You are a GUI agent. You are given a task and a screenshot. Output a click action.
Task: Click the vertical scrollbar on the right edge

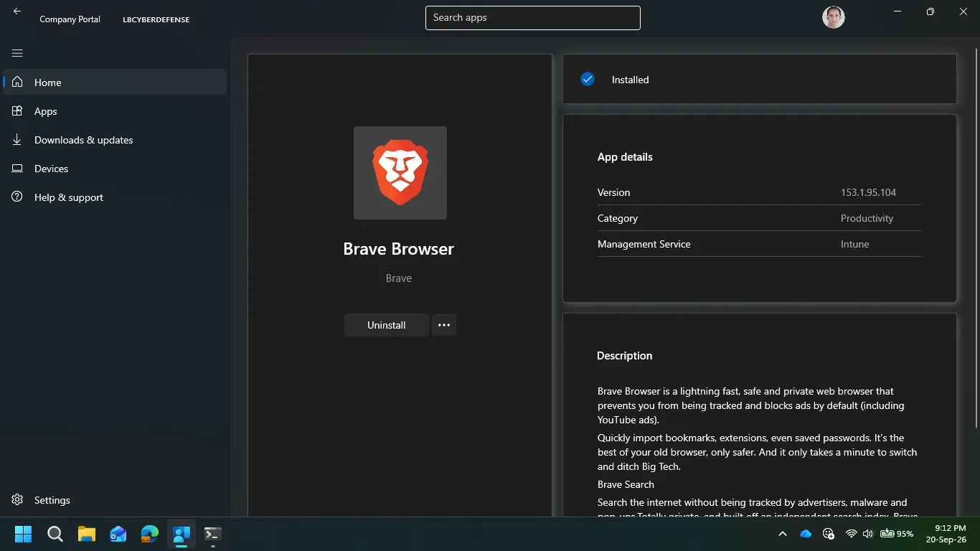click(976, 237)
